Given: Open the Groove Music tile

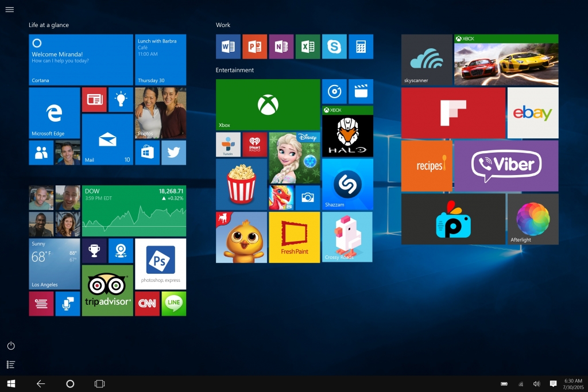Looking at the screenshot, I should (334, 91).
